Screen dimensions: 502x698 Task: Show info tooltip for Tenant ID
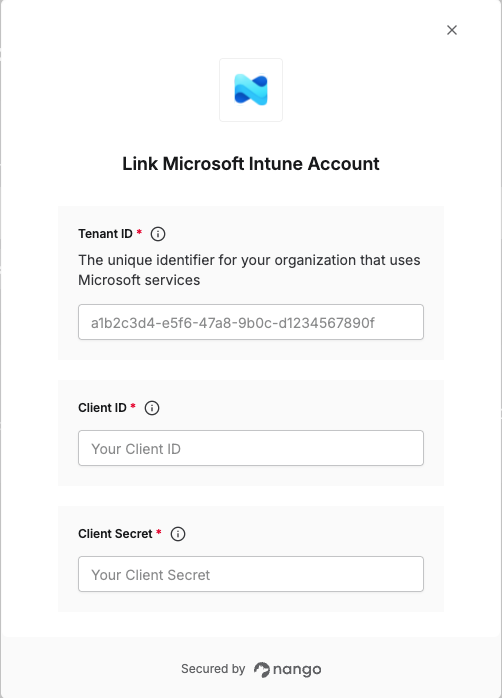click(158, 234)
